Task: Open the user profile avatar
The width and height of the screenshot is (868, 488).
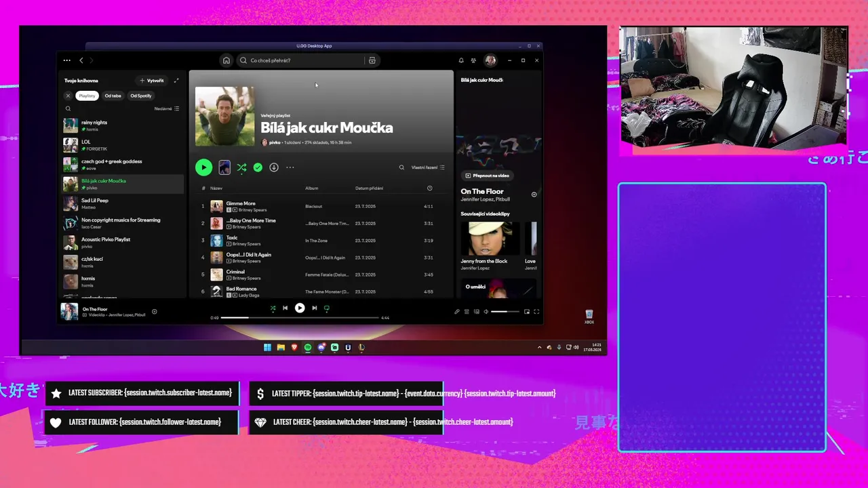Action: 490,60
